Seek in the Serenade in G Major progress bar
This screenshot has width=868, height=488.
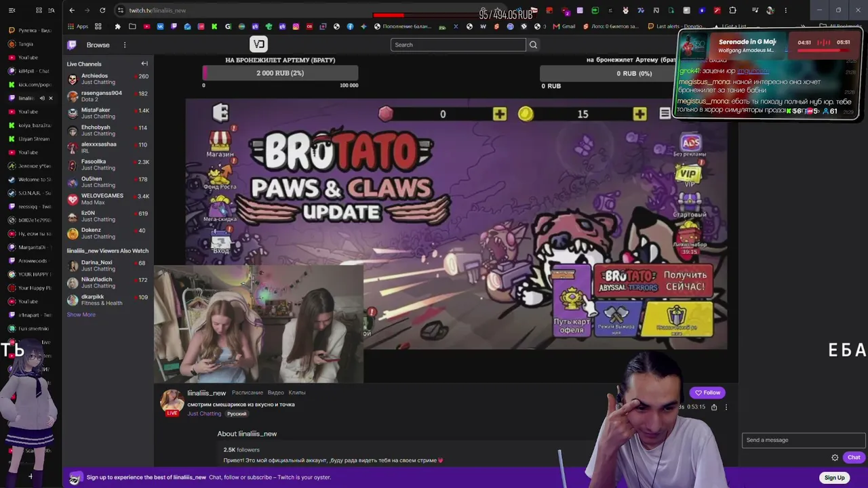(x=824, y=50)
